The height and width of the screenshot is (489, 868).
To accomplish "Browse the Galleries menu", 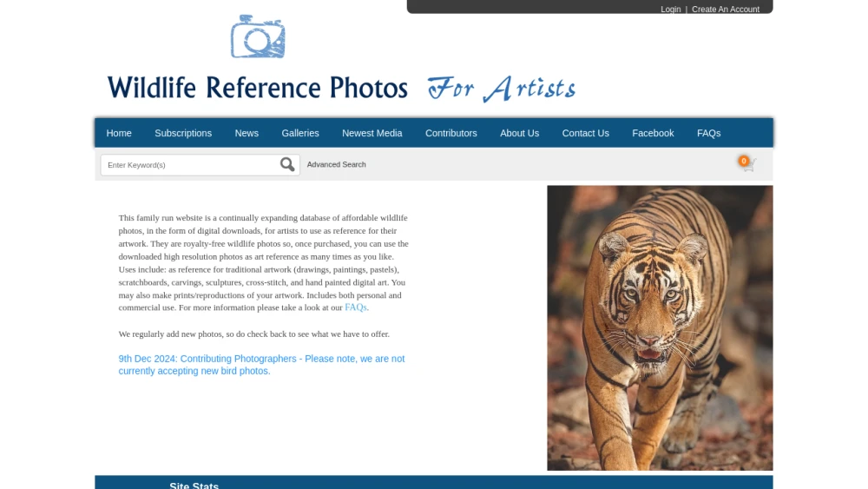I will coord(300,133).
